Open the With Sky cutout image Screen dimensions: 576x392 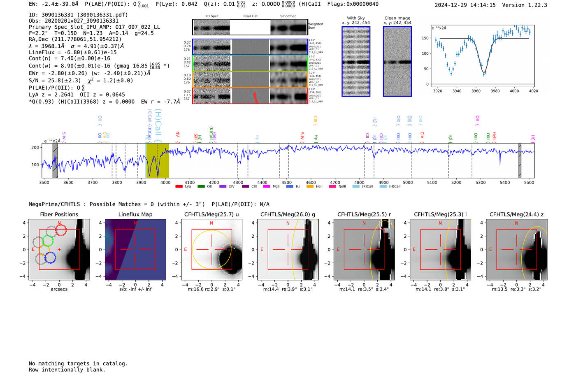coord(356,61)
